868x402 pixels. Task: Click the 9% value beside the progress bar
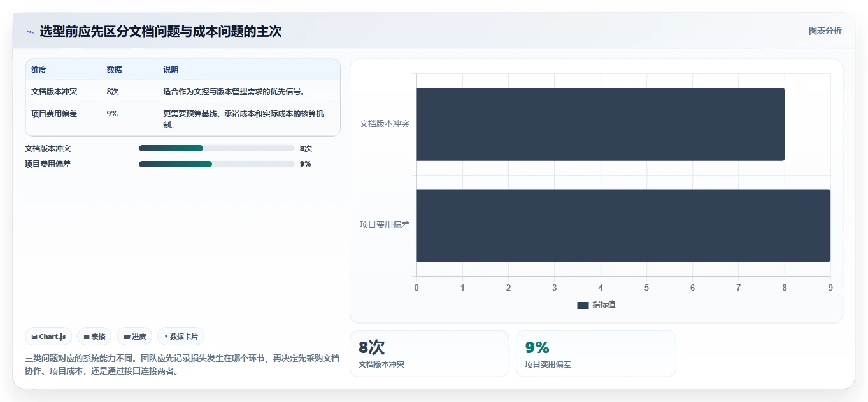[x=305, y=164]
